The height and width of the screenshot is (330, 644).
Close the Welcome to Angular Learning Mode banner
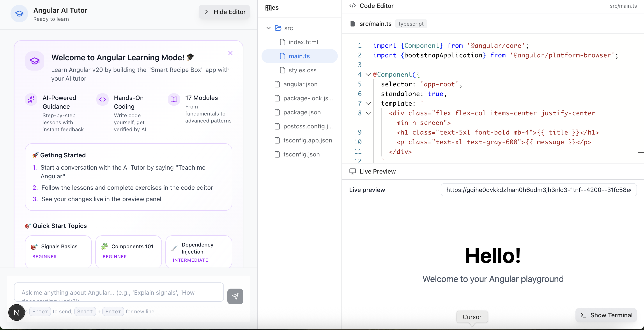point(230,53)
